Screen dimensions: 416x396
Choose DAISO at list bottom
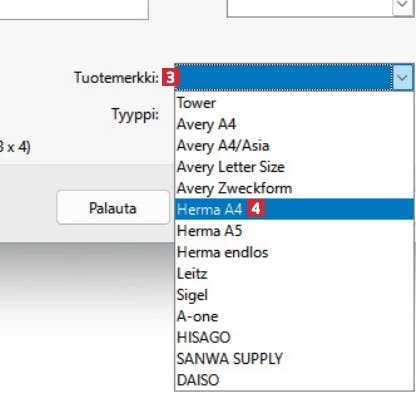[x=294, y=380]
